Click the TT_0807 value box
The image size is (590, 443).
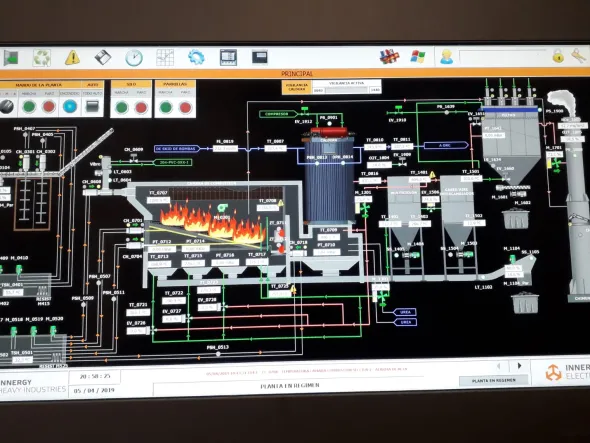coord(275,148)
